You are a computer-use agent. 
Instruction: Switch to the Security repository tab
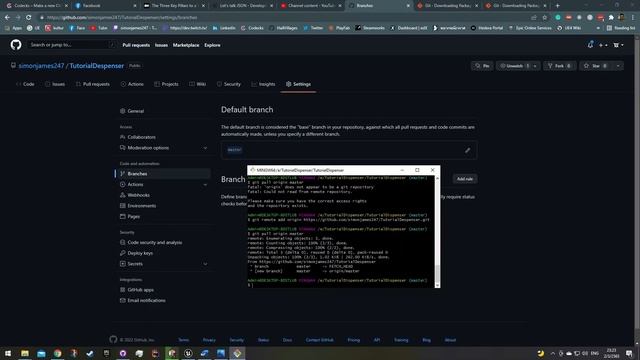[x=229, y=84]
